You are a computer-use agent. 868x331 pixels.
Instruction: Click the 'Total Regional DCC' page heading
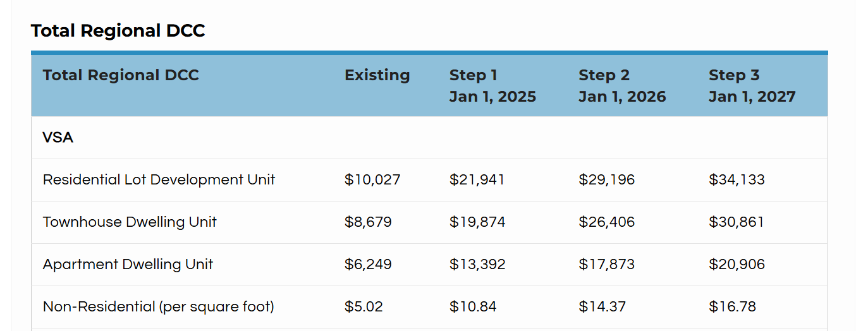coord(118,31)
